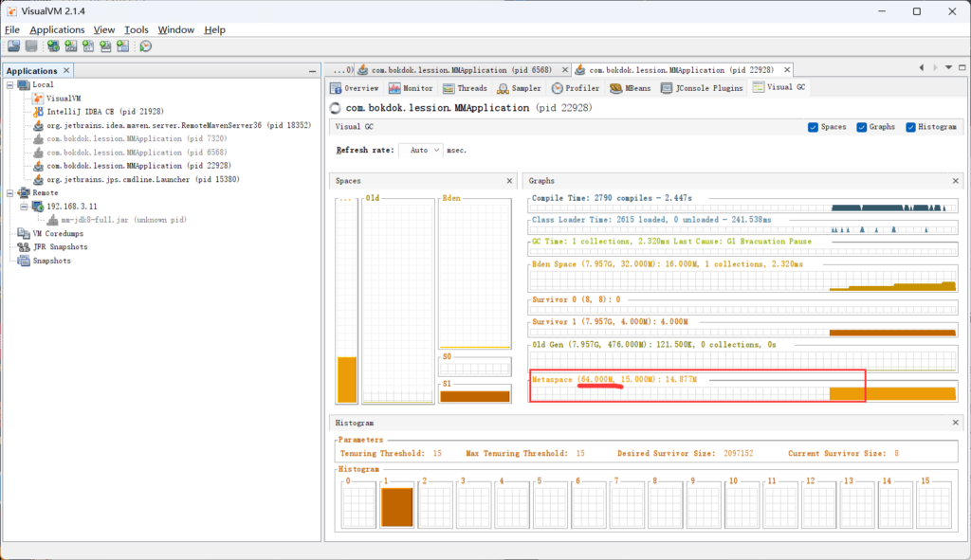Switch to the Monitor tab
This screenshot has height=560, width=971.
[x=411, y=88]
